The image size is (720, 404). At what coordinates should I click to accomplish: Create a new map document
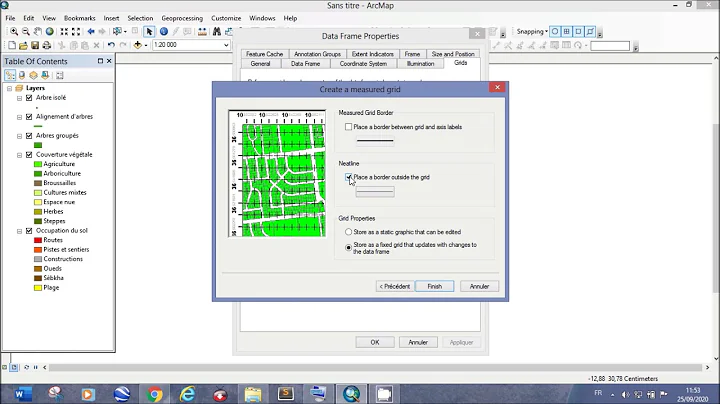click(x=12, y=45)
